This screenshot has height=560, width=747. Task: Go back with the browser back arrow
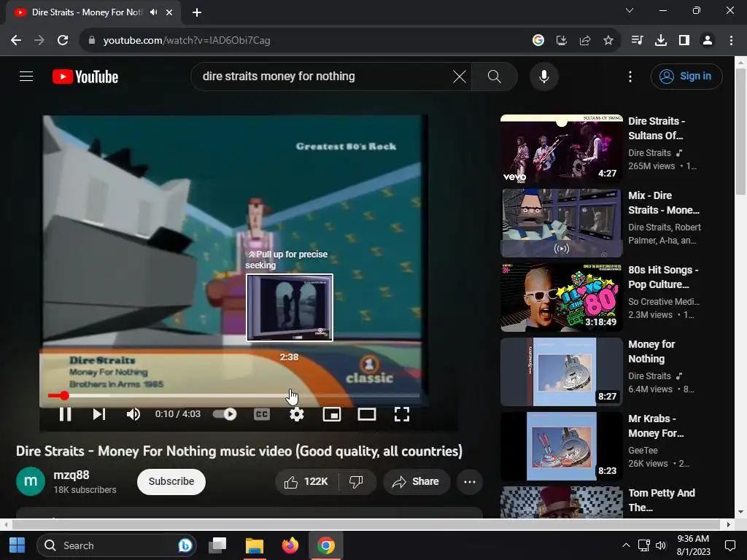[16, 41]
